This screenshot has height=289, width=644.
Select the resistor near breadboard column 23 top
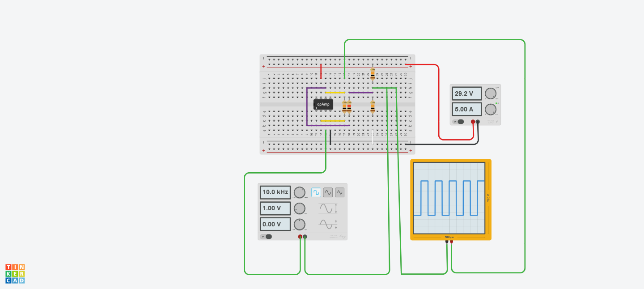coord(373,74)
